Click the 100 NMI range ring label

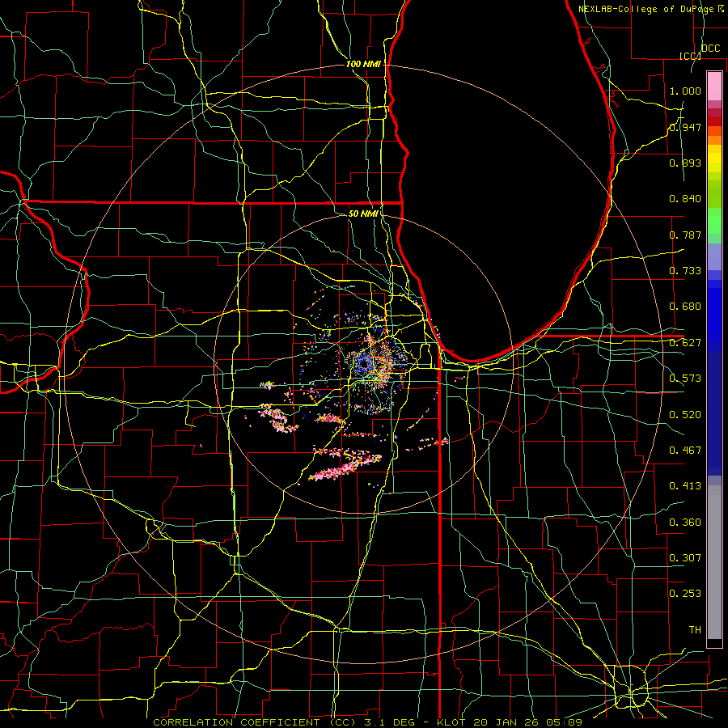[x=363, y=64]
